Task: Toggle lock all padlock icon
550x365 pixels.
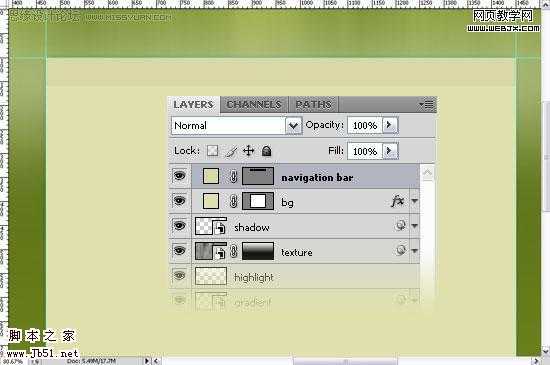Action: pos(267,151)
